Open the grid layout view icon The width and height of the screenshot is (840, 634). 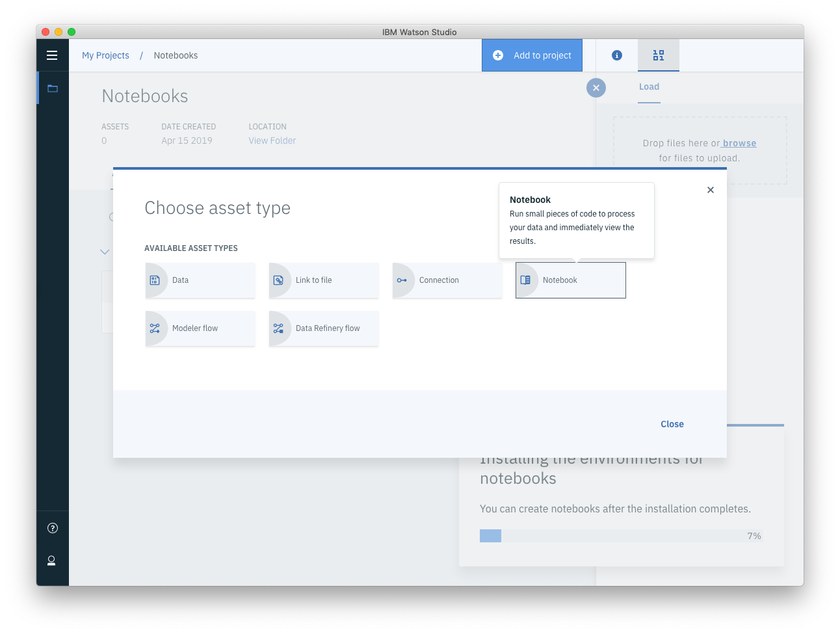coord(658,55)
